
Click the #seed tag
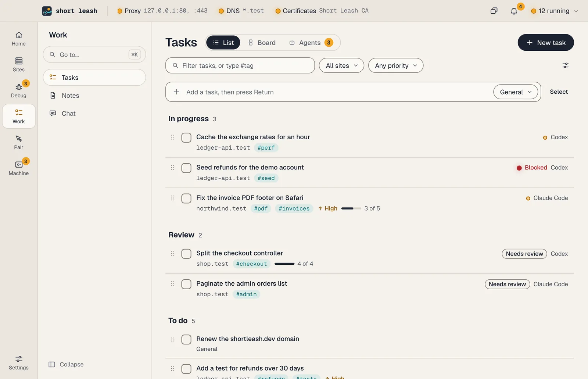click(x=266, y=178)
